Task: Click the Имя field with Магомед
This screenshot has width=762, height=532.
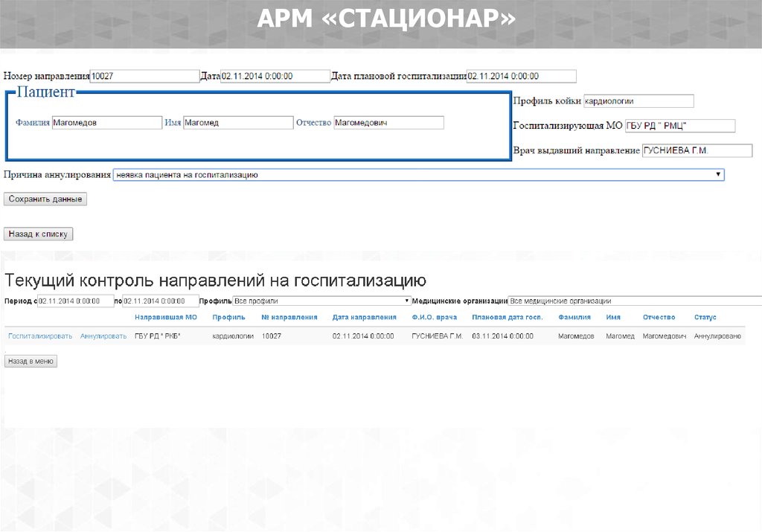Action: [x=238, y=123]
